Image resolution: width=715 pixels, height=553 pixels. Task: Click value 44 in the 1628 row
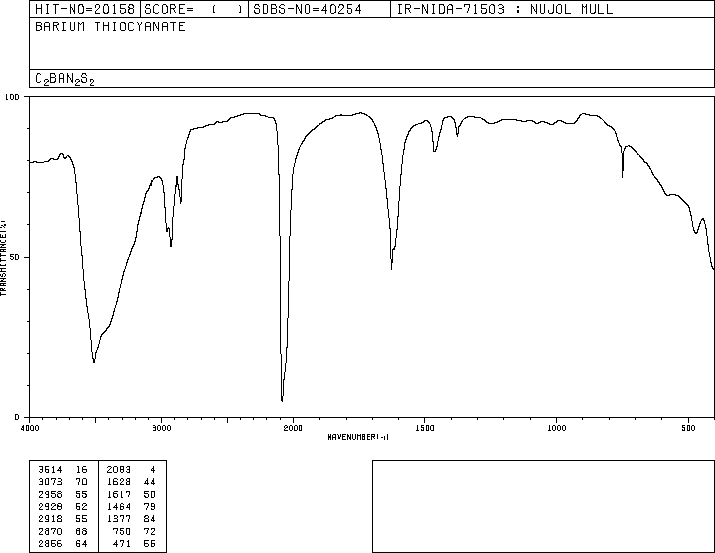150,482
